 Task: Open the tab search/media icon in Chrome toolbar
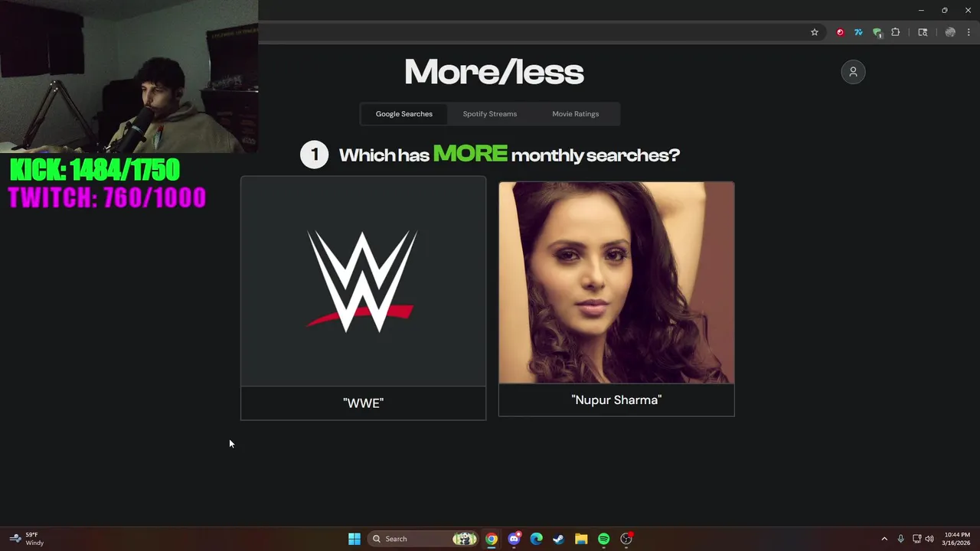coord(923,32)
